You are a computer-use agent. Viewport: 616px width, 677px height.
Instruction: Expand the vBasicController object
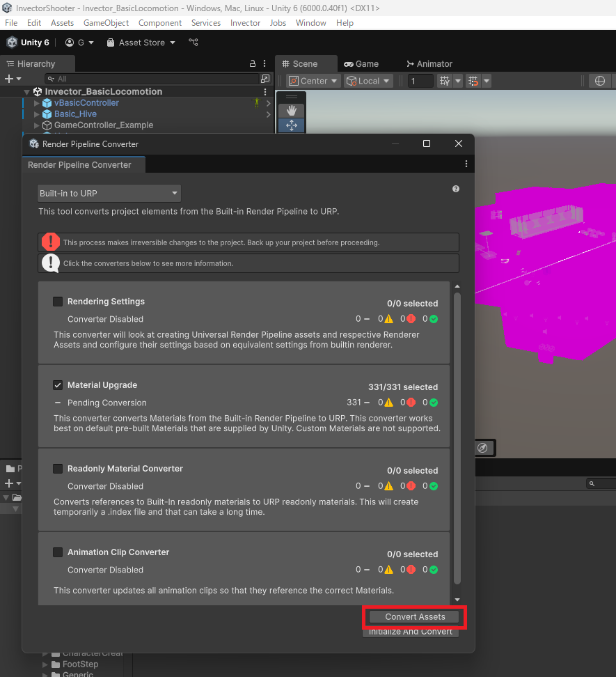(x=37, y=103)
